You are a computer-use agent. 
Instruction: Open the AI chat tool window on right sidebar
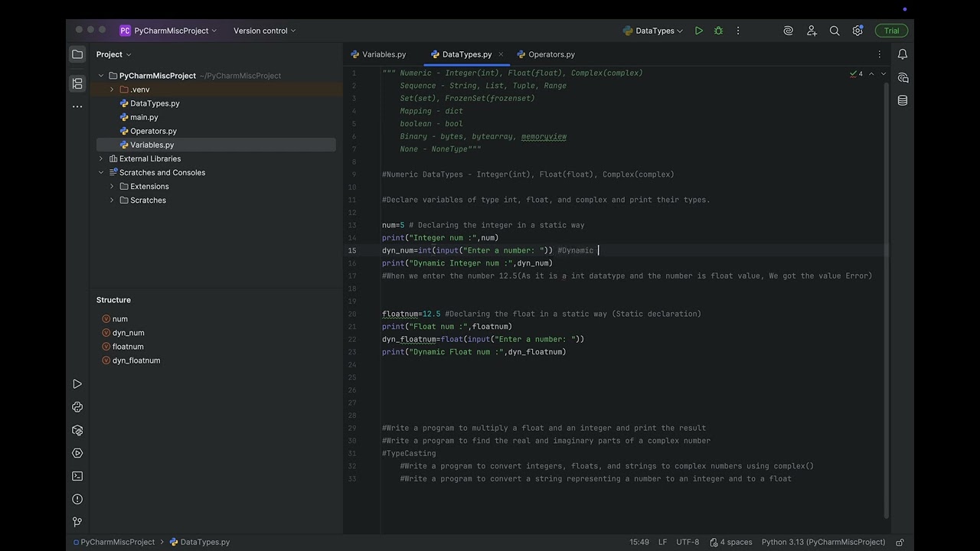[x=903, y=77]
